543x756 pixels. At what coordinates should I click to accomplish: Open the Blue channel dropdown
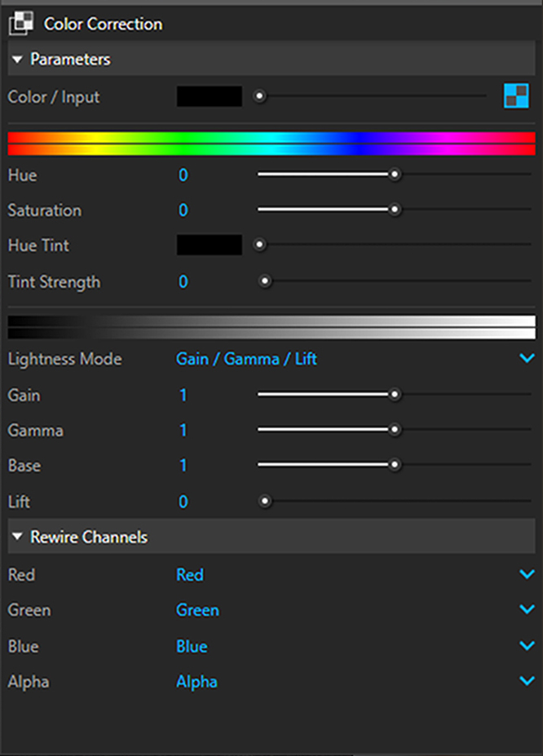[527, 646]
